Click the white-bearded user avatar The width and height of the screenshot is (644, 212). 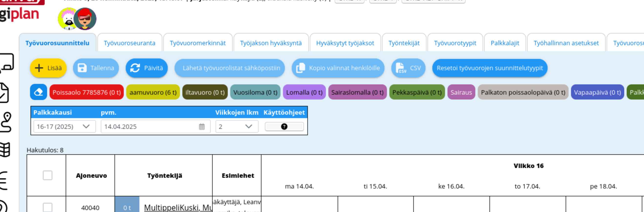point(67,19)
